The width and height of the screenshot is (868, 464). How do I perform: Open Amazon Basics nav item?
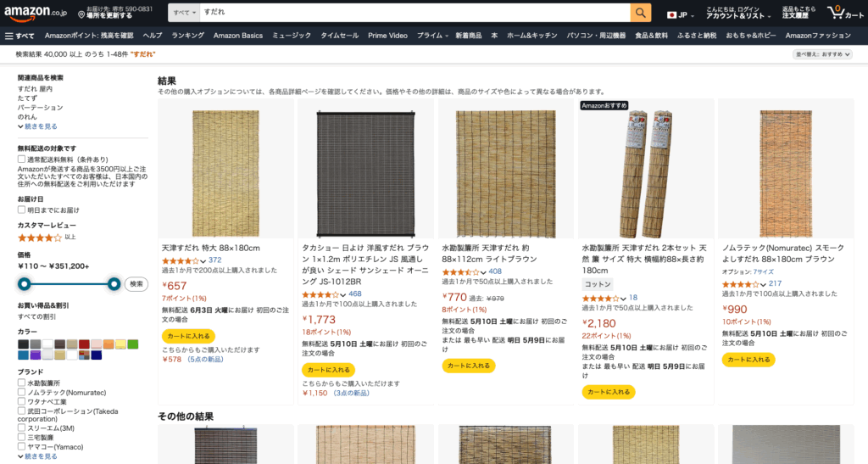pos(238,36)
